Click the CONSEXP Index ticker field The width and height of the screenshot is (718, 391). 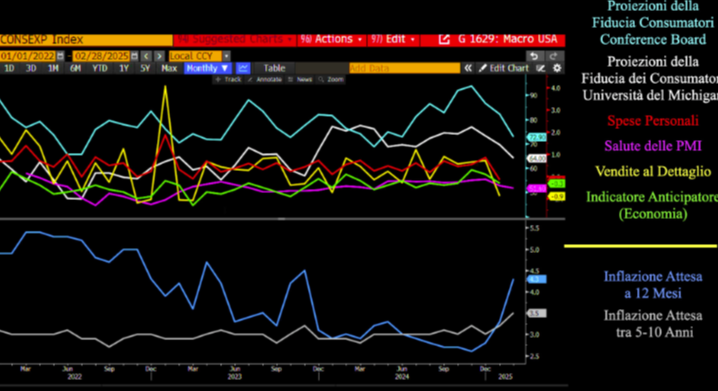86,39
